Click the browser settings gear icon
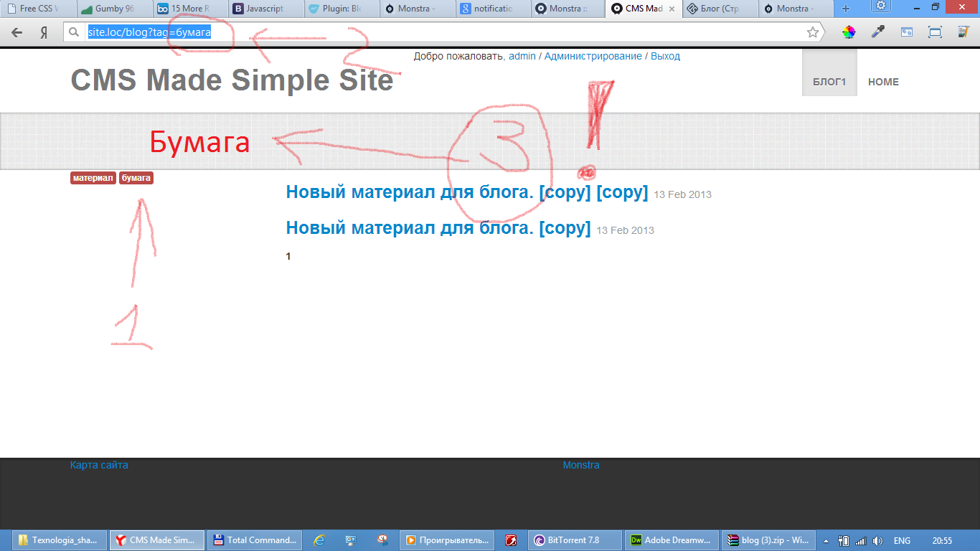980x551 pixels. pyautogui.click(x=880, y=7)
